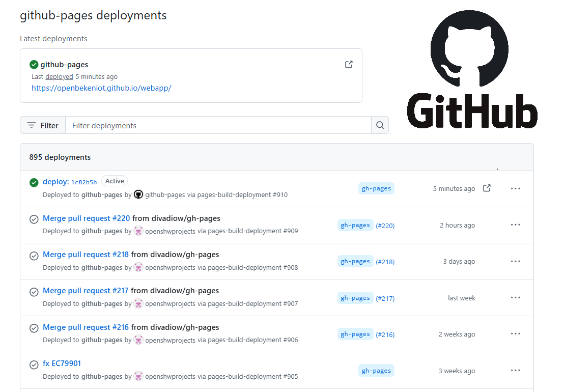Open the kebab menu for fx EC79901 deployment
Screen dimensions: 564x392
coord(515,370)
